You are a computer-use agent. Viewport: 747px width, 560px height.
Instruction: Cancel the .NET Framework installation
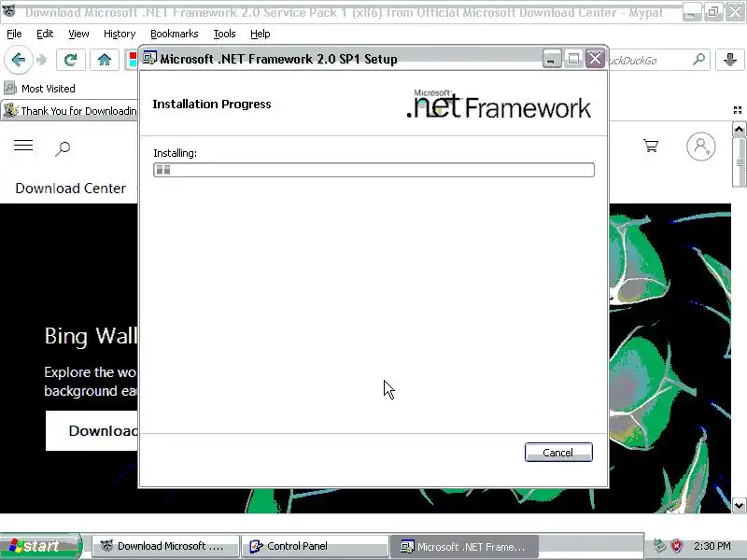click(x=558, y=453)
